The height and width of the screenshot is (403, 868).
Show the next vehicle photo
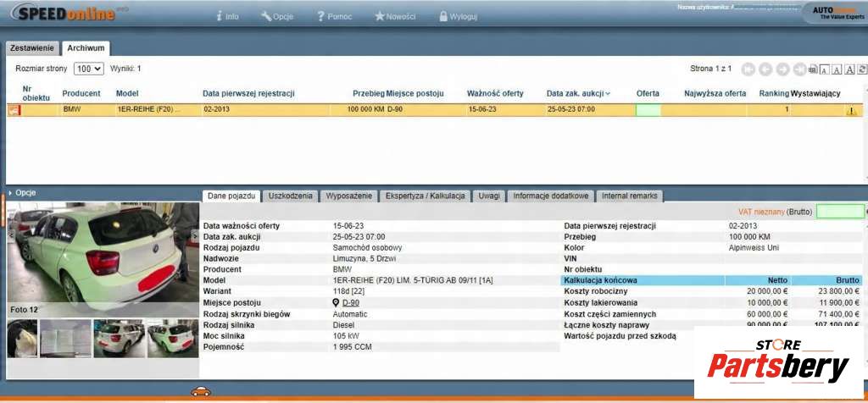[194, 235]
